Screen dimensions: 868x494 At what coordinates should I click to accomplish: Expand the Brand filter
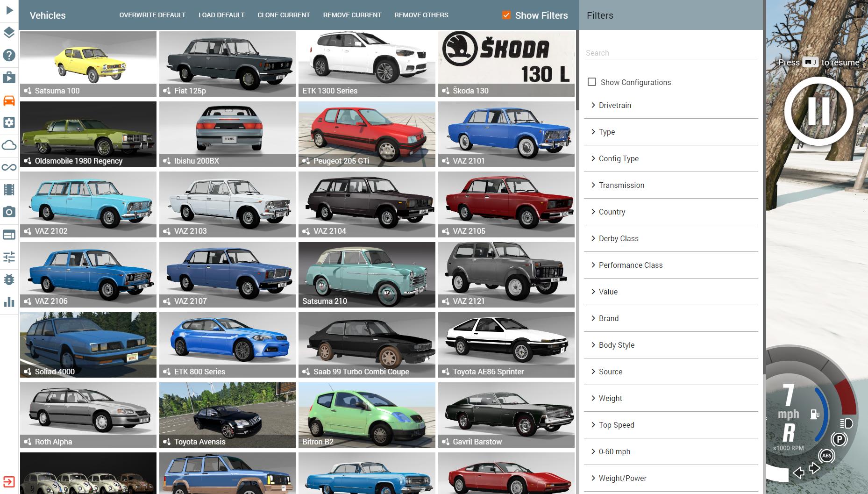671,318
